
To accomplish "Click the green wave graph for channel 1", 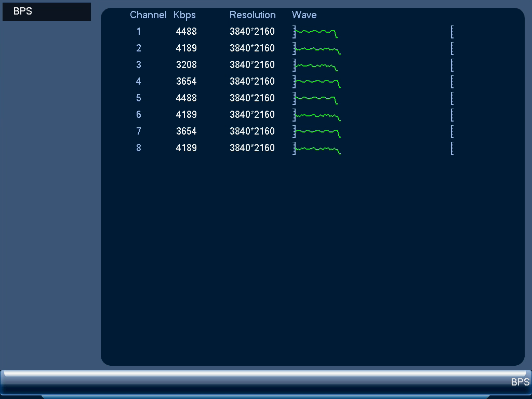I will [316, 33].
